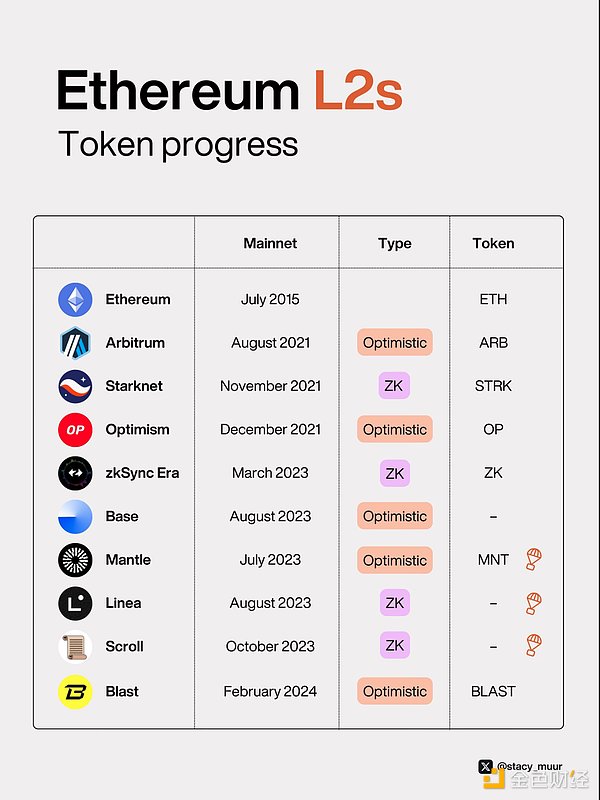
Task: Click the Mantle logo icon
Action: pos(75,560)
